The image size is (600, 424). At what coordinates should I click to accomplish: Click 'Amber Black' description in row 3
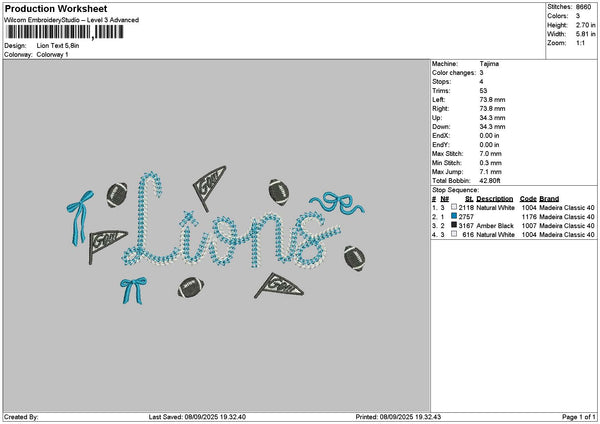click(x=495, y=225)
